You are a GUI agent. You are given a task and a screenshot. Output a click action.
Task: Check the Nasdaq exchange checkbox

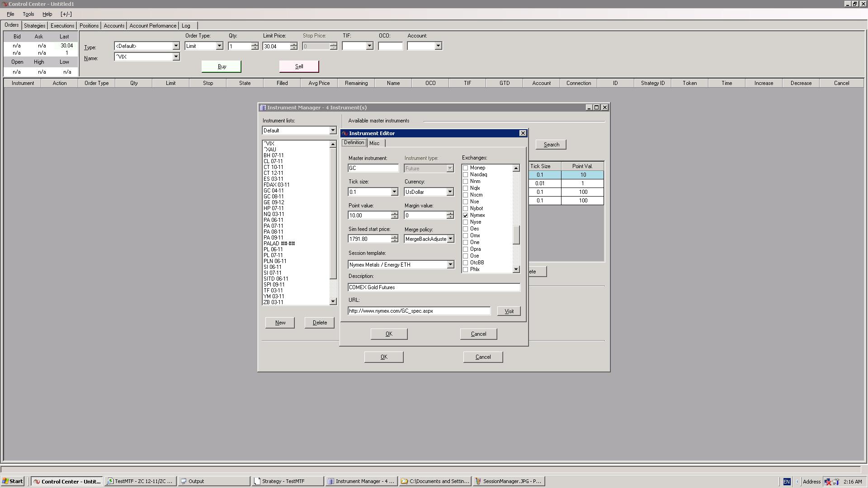465,174
